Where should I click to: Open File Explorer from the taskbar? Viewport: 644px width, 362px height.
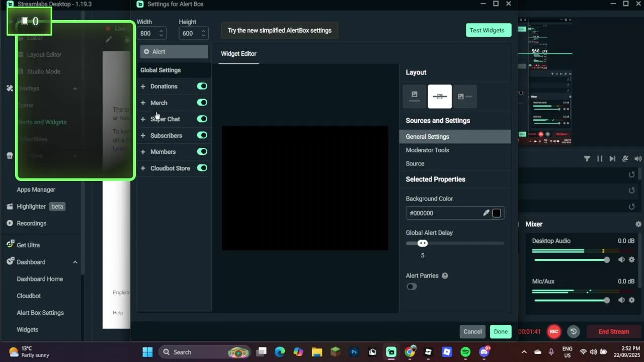316,352
